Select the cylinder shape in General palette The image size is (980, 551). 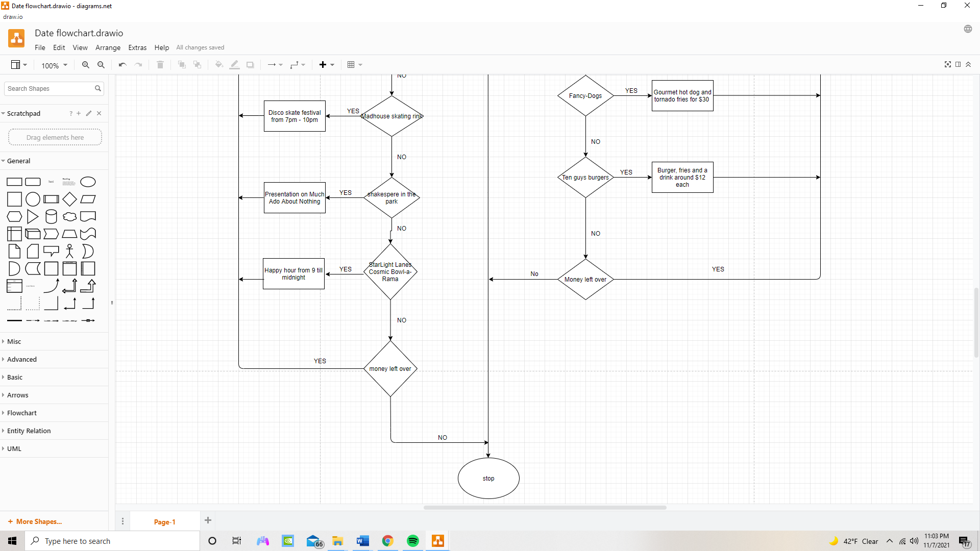click(51, 217)
